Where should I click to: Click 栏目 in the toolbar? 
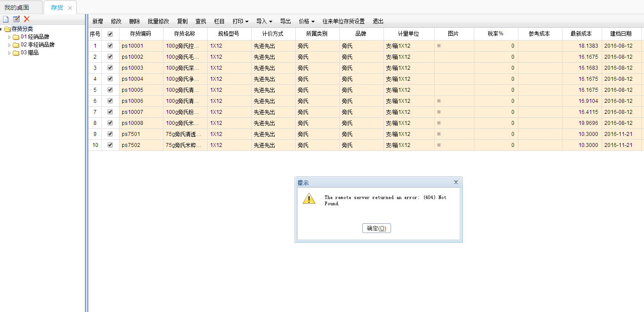219,21
